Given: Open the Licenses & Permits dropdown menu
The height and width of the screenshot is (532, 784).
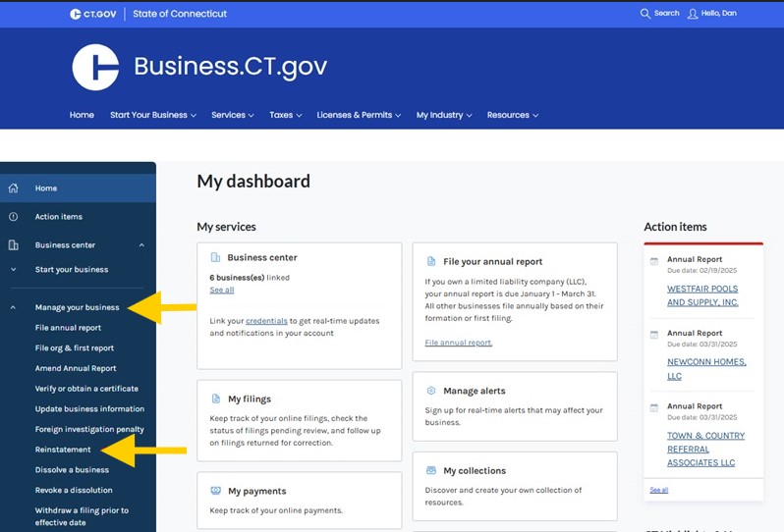Looking at the screenshot, I should 359,115.
